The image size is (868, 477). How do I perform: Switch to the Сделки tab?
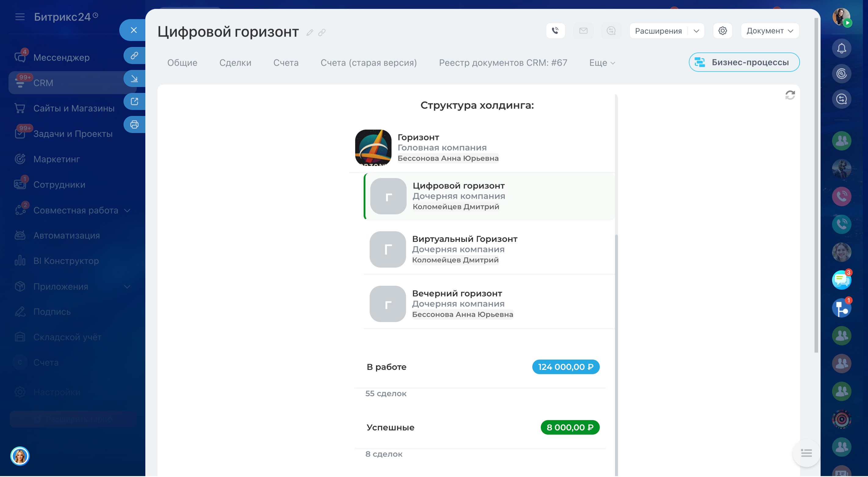[x=235, y=63]
